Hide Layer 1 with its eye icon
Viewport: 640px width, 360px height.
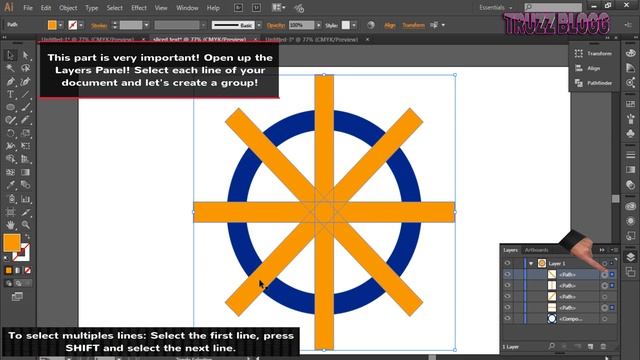tap(507, 263)
